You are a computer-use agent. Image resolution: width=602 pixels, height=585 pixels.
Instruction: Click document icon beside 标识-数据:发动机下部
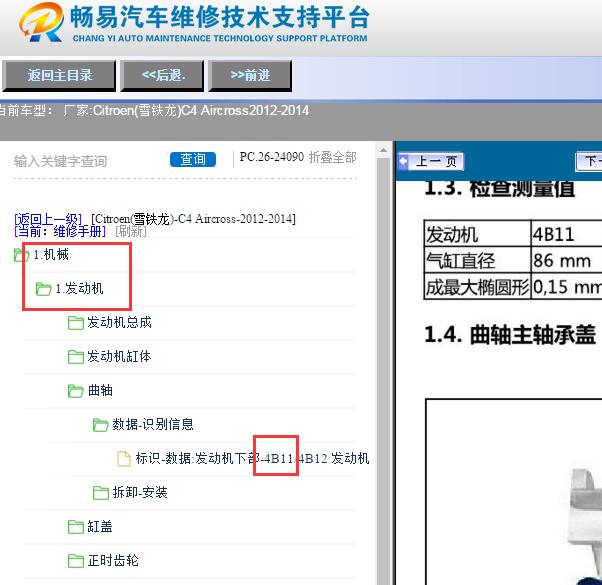tap(124, 459)
